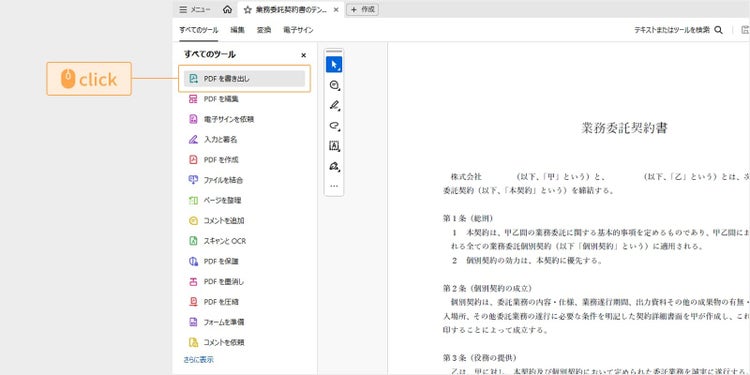
Task: Click the ファイルを結合 icon
Action: [x=193, y=180]
